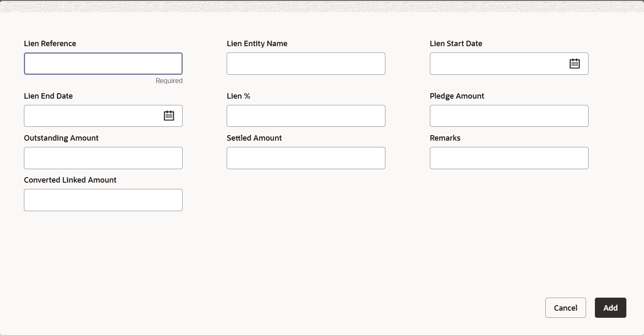This screenshot has height=335, width=644.
Task: Click the Outstanding Amount input
Action: coord(103,158)
